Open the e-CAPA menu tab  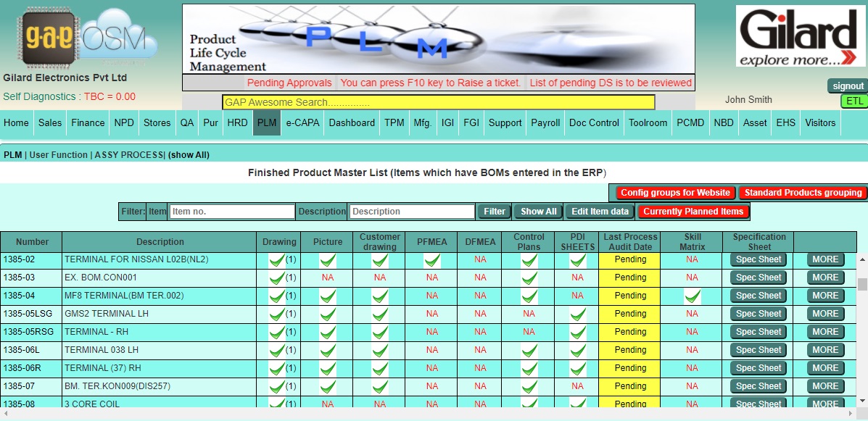pyautogui.click(x=302, y=123)
